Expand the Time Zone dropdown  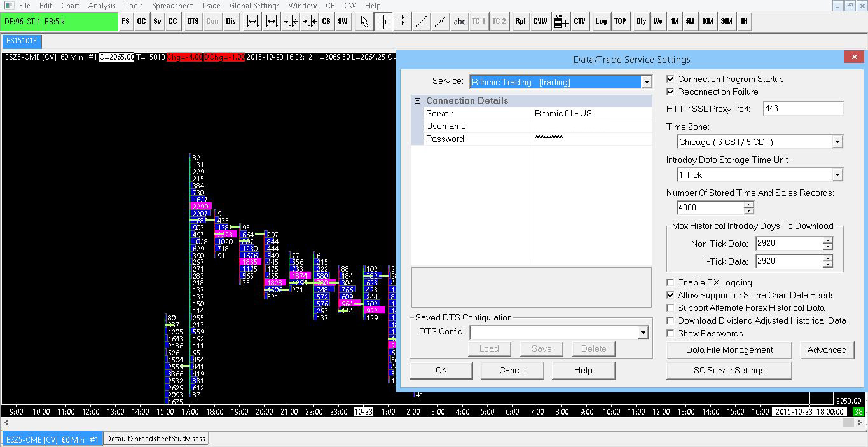(x=837, y=142)
